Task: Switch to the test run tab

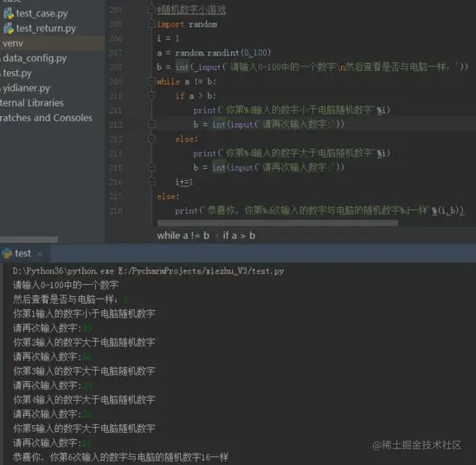Action: pos(23,254)
